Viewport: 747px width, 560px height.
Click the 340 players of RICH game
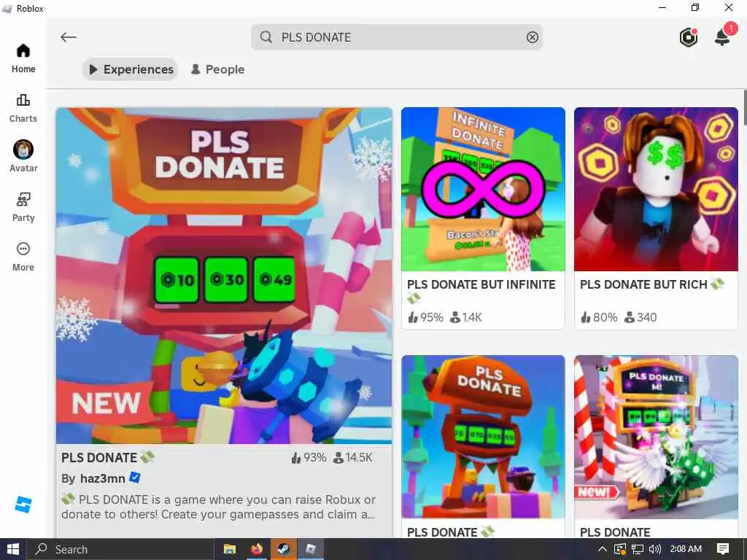(640, 317)
